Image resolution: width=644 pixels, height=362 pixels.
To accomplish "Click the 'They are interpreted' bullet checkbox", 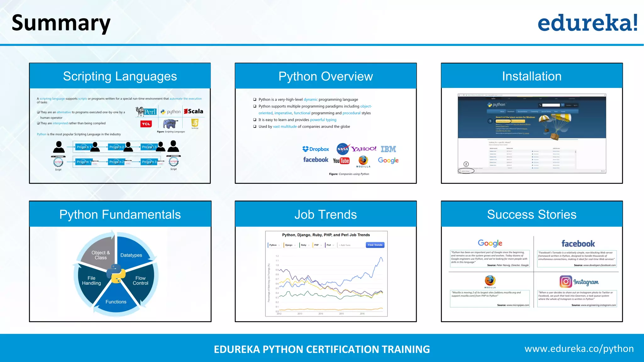I will pyautogui.click(x=38, y=123).
